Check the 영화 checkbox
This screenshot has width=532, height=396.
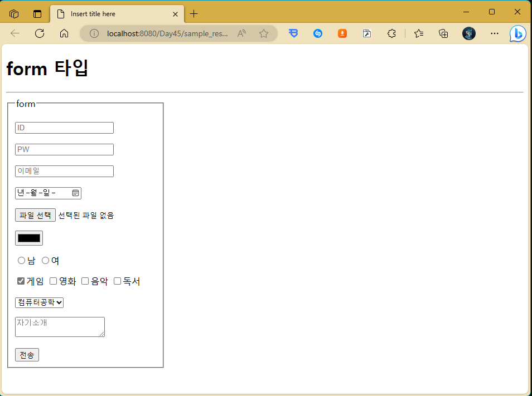[54, 281]
